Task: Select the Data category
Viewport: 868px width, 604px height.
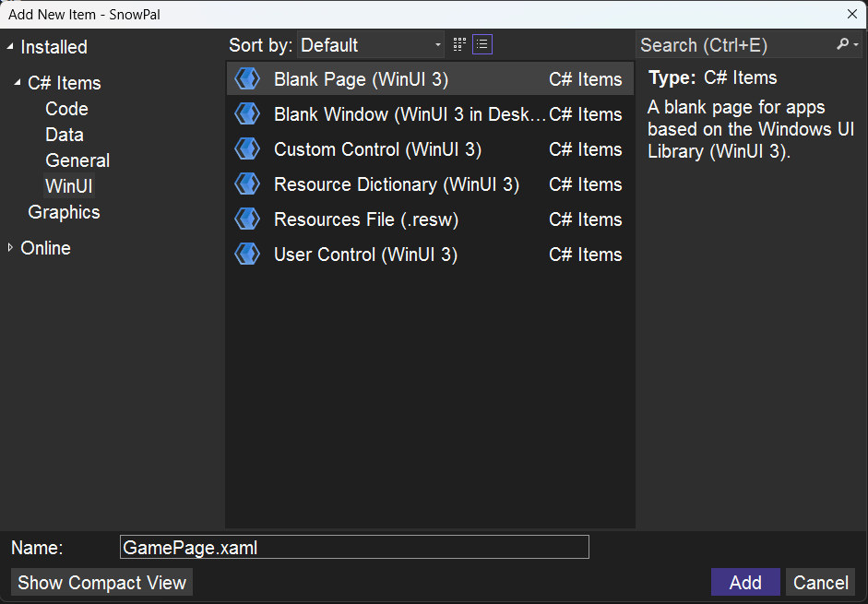Action: pyautogui.click(x=65, y=135)
